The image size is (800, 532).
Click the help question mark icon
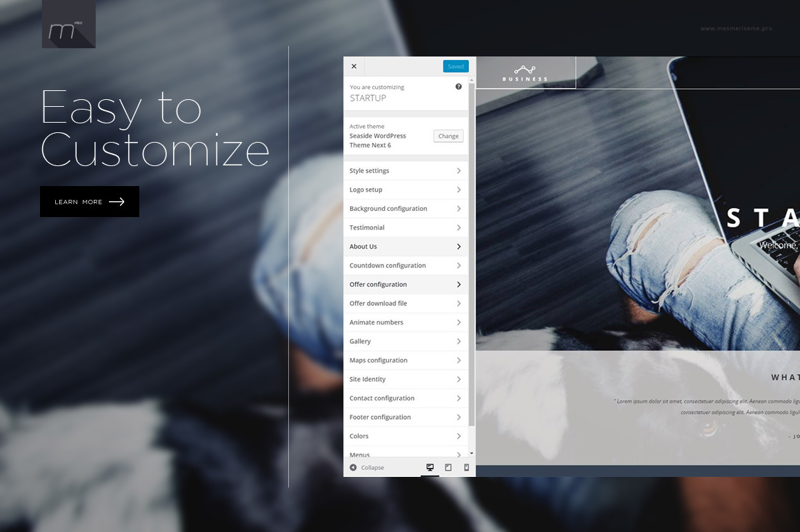459,87
